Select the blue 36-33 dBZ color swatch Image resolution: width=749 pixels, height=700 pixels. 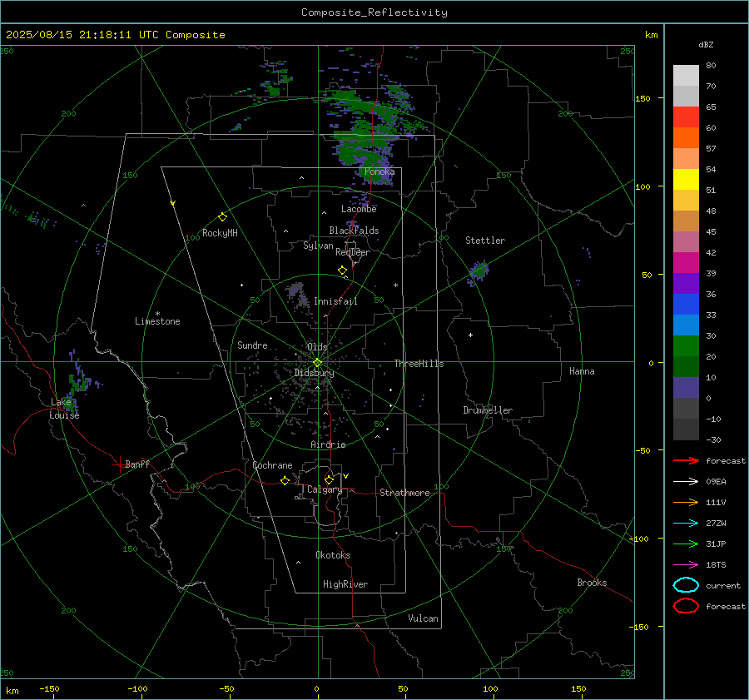686,305
